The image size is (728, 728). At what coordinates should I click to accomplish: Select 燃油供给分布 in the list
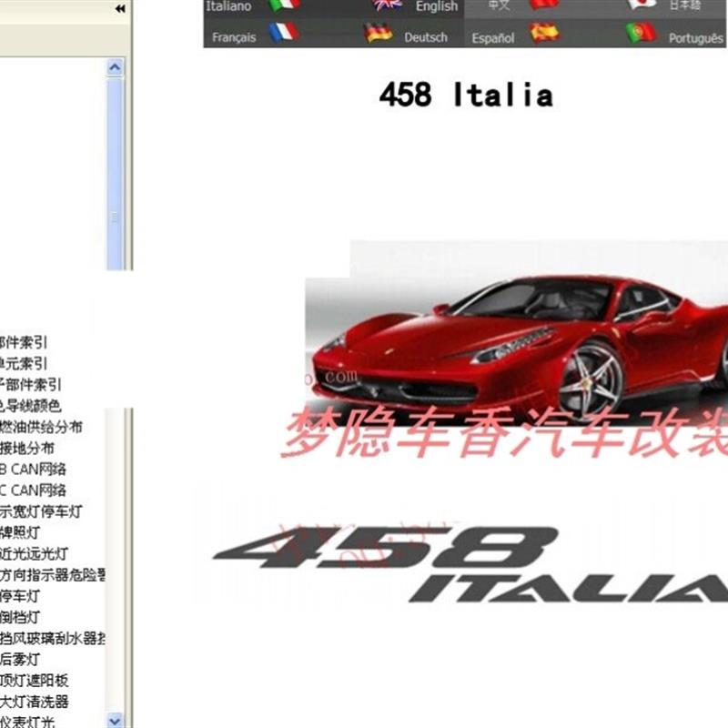click(41, 427)
